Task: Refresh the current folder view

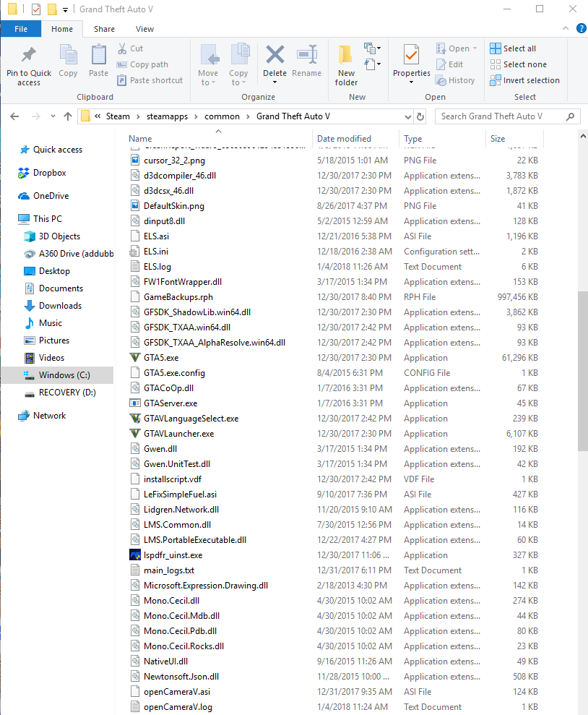Action: [420, 116]
